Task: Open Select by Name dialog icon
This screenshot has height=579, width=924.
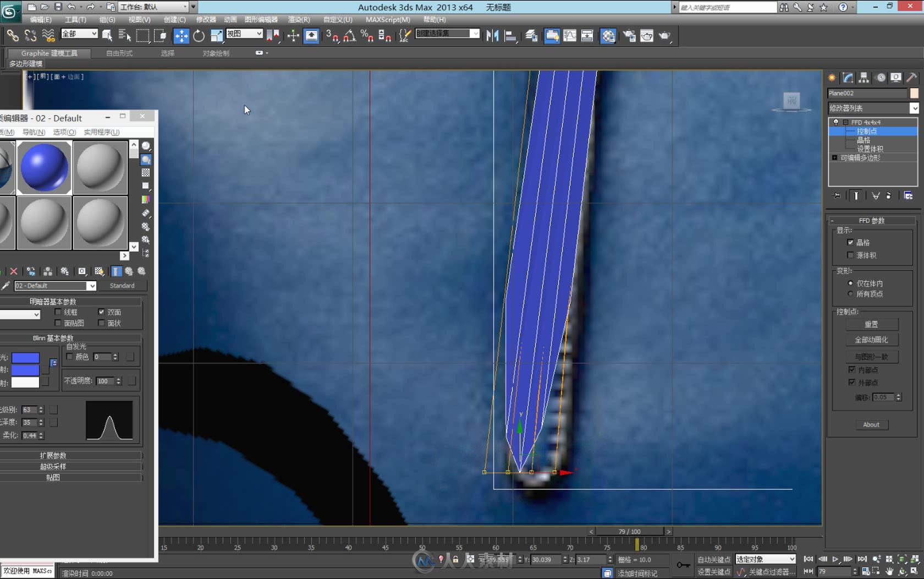Action: pyautogui.click(x=125, y=36)
